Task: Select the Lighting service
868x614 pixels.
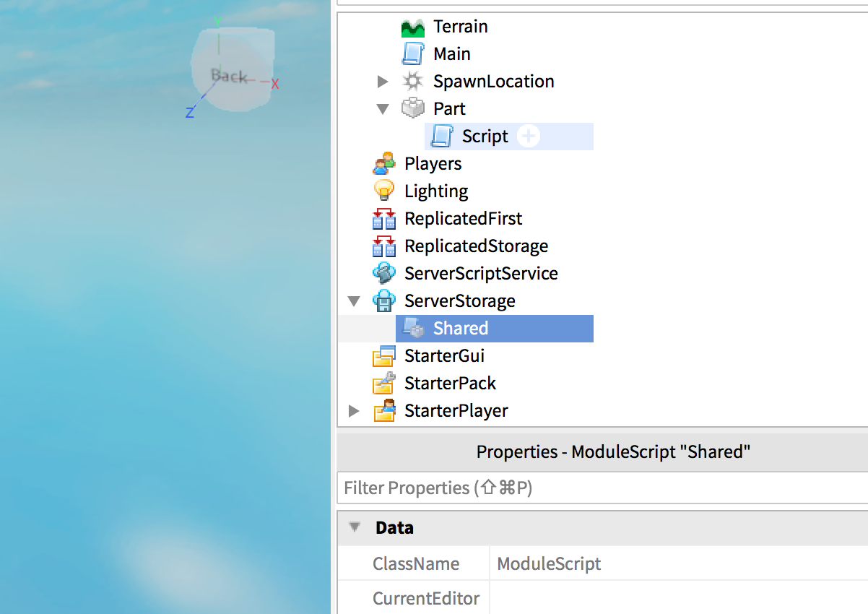Action: pos(436,191)
